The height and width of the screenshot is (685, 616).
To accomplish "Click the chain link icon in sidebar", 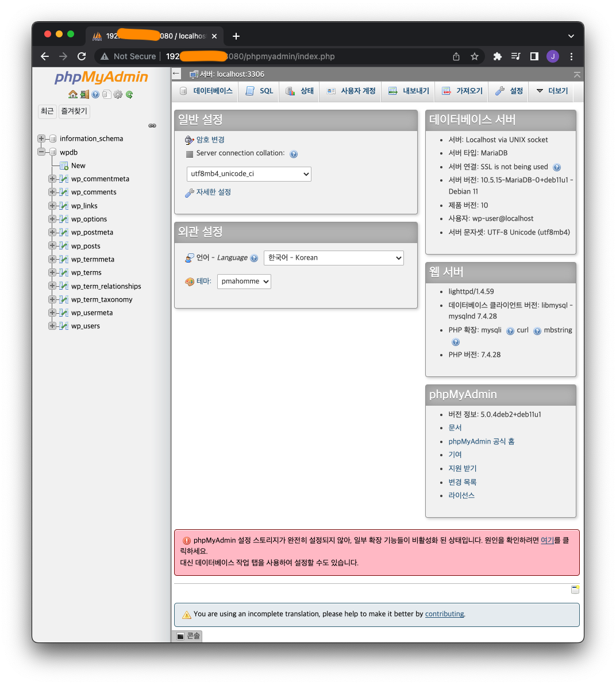I will [152, 125].
